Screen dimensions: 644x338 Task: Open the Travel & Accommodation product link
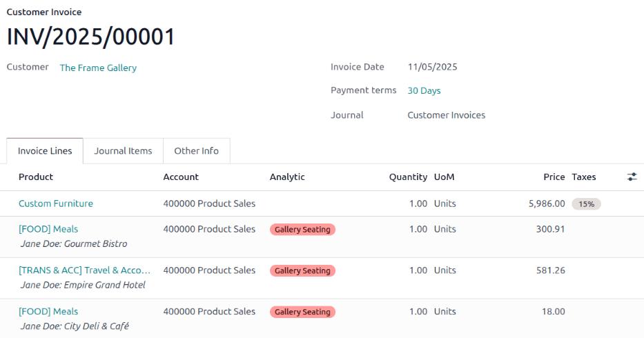click(84, 270)
